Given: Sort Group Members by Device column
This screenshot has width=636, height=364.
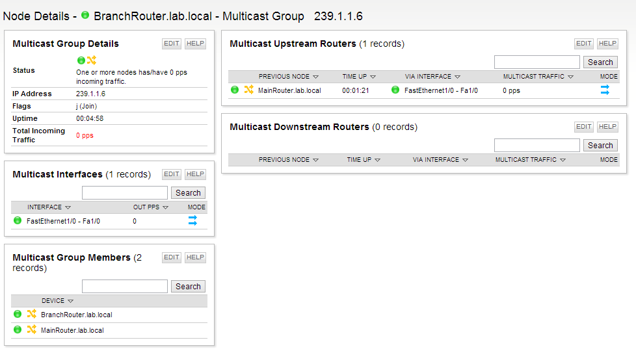Looking at the screenshot, I should coord(57,301).
